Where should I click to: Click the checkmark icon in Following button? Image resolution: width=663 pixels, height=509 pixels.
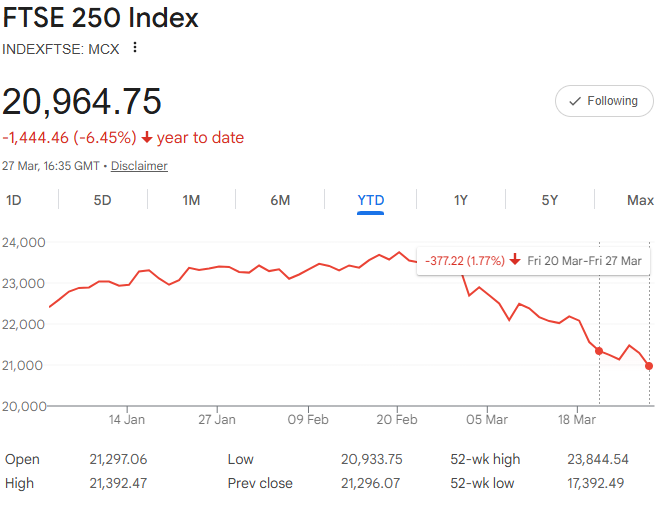coord(574,101)
